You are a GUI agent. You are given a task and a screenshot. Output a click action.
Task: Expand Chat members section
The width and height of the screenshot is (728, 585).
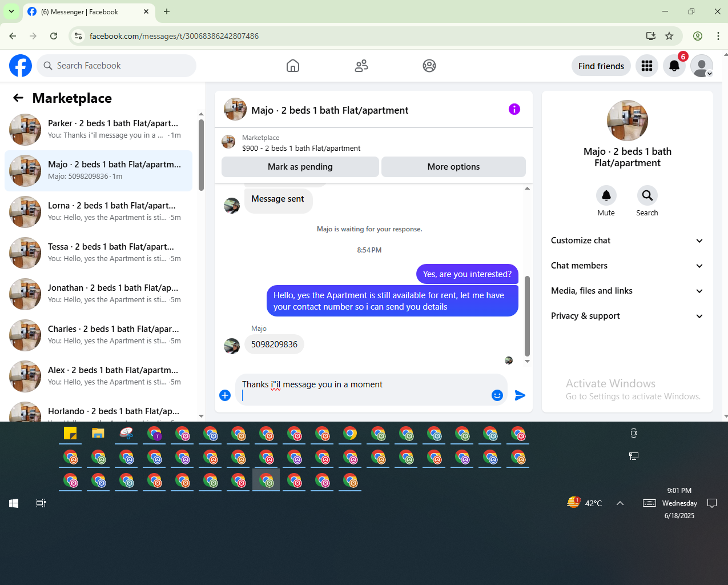pyautogui.click(x=627, y=266)
